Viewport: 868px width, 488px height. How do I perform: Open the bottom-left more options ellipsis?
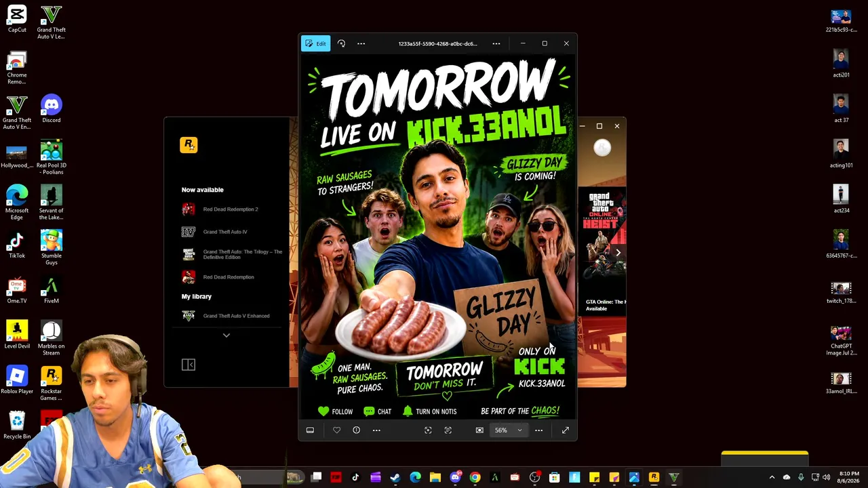tap(376, 430)
